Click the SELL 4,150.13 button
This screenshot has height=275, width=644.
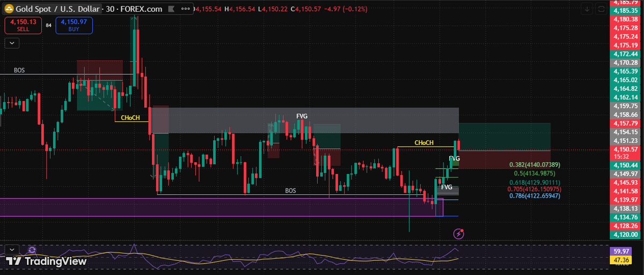coord(23,25)
